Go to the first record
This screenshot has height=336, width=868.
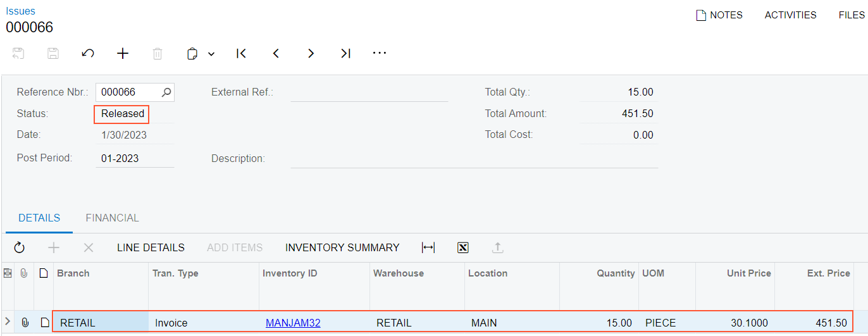coord(241,54)
